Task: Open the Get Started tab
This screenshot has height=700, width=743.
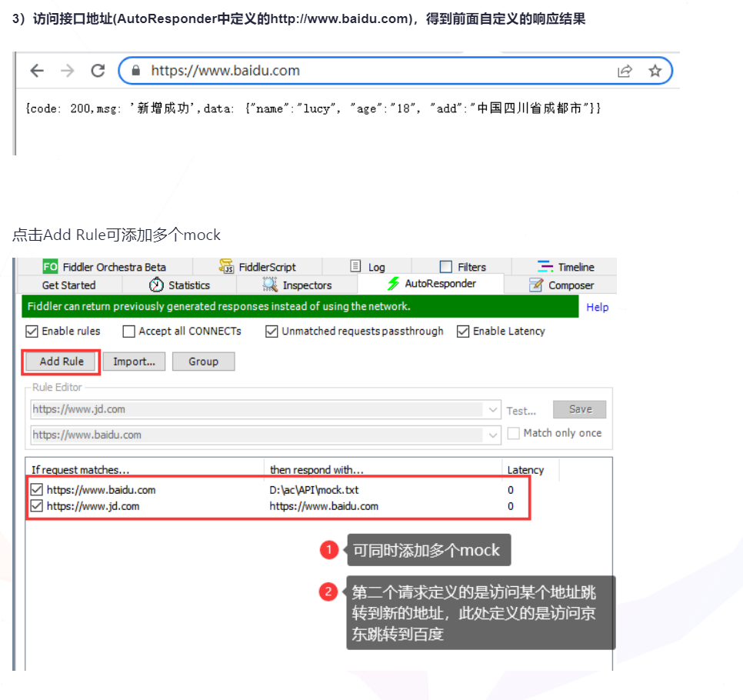Action: coord(69,285)
